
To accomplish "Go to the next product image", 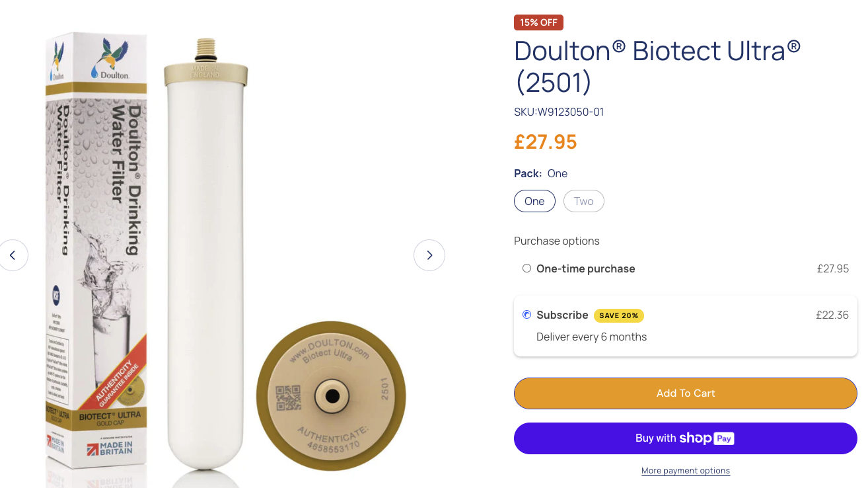I will click(429, 255).
